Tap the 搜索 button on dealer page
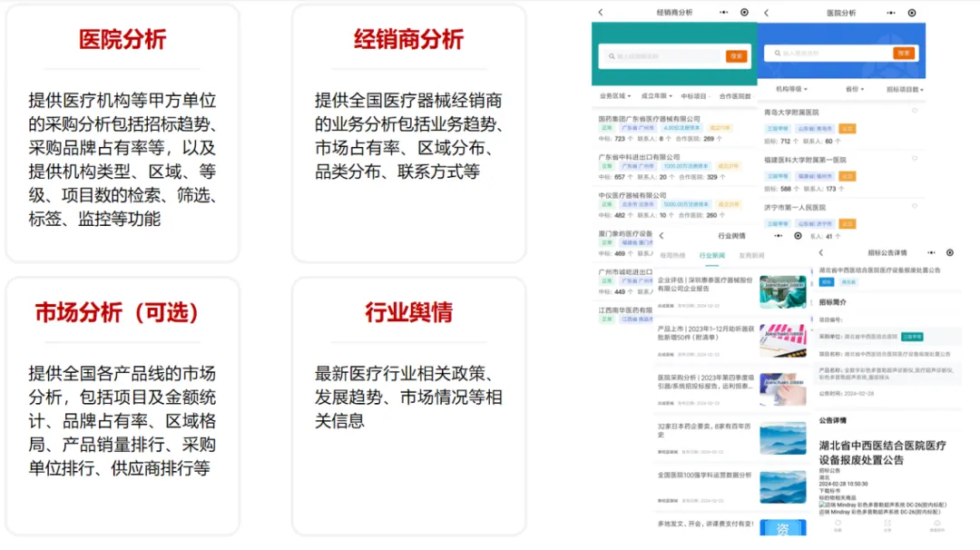 pyautogui.click(x=736, y=54)
